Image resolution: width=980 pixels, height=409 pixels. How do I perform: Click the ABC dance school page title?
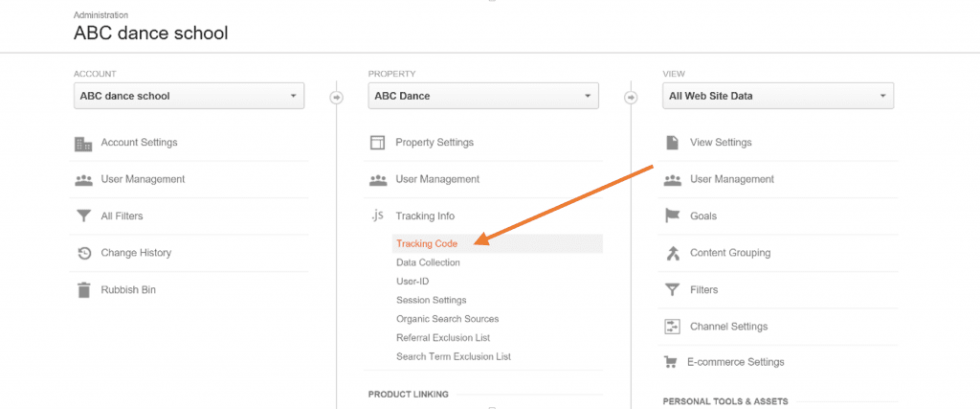(150, 34)
